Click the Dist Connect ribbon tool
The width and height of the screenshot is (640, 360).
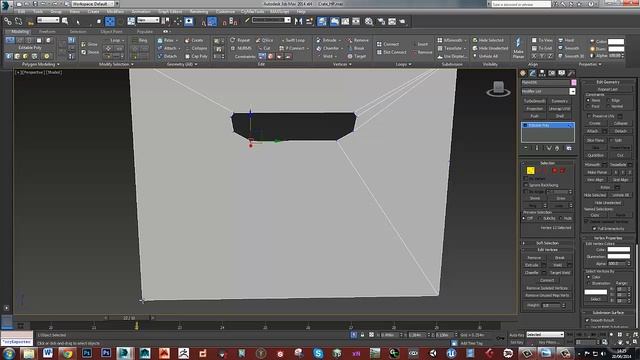391,52
